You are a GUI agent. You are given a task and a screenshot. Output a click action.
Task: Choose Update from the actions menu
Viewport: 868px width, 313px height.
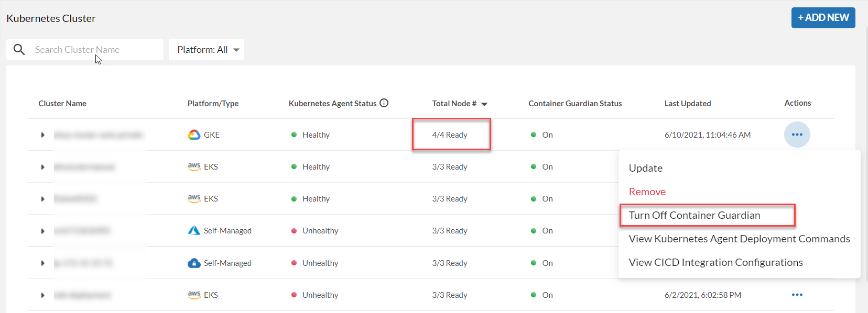pos(645,168)
